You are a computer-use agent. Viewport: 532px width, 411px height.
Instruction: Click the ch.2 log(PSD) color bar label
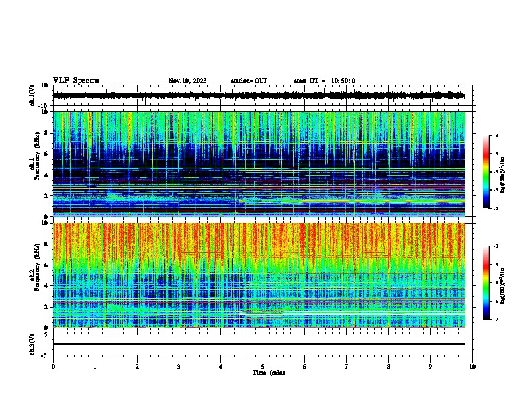(503, 285)
